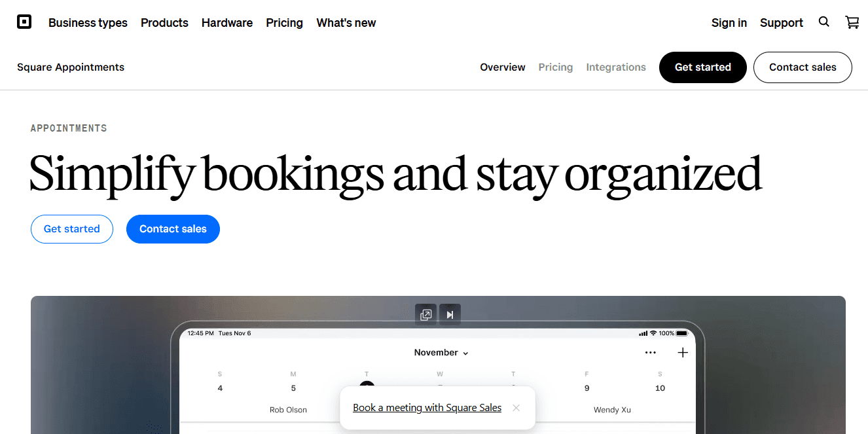
Task: Open the Business types menu
Action: point(88,23)
